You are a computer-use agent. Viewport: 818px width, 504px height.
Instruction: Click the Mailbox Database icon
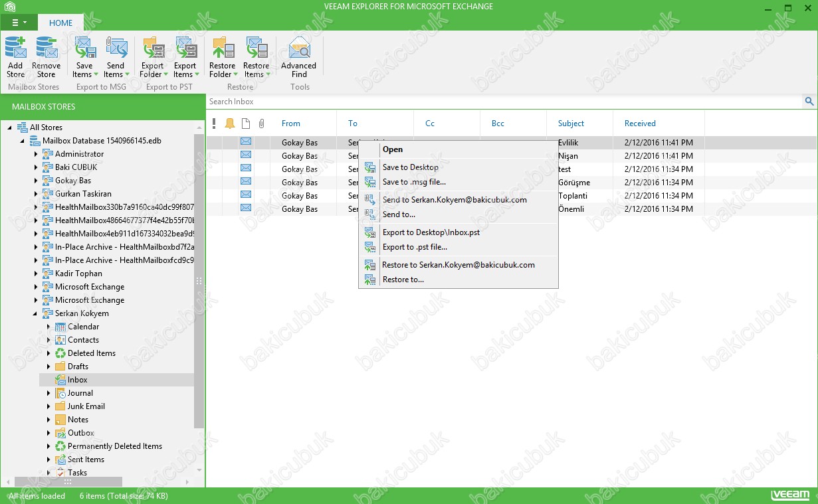35,141
